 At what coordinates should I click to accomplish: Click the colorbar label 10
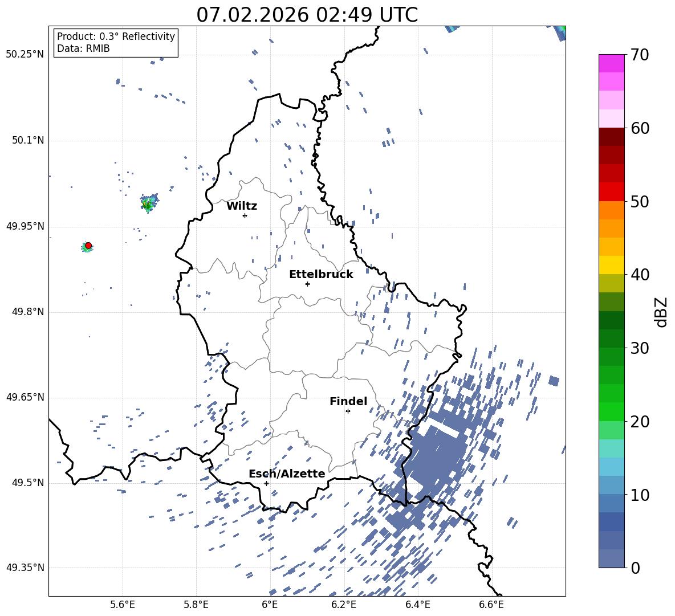[x=640, y=495]
